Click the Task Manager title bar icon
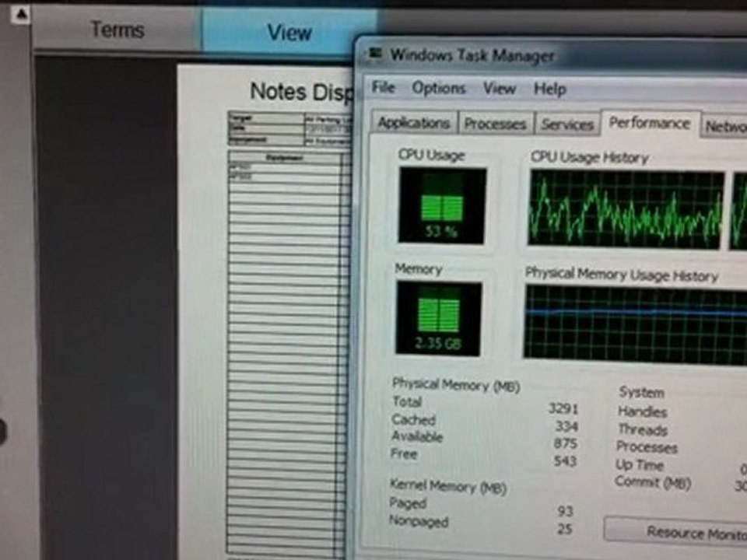 [375, 54]
